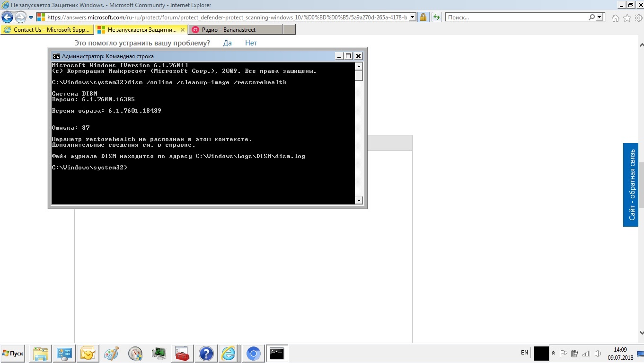Click the page scrollbar down arrow

641,333
